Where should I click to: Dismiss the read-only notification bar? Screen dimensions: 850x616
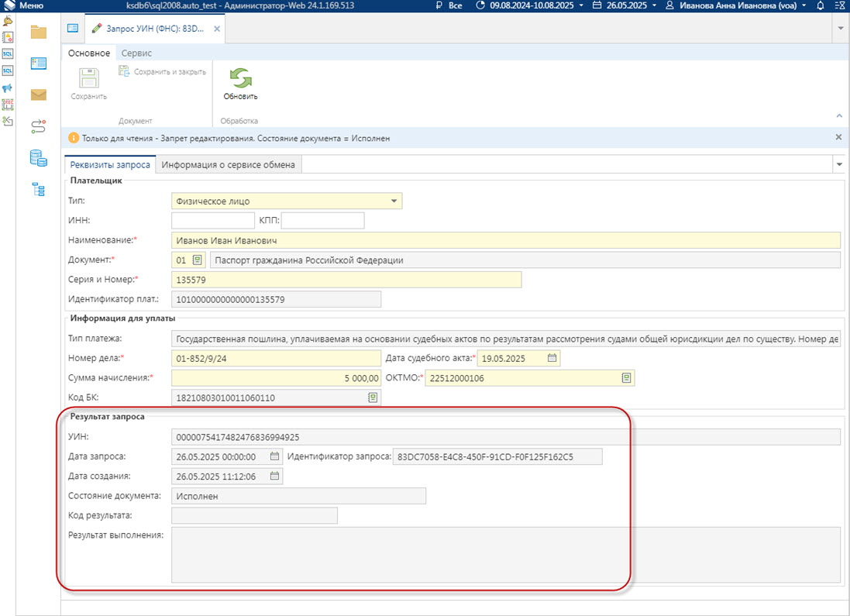838,137
